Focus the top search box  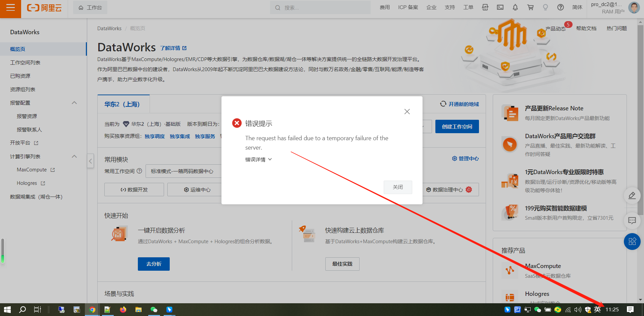tap(320, 7)
